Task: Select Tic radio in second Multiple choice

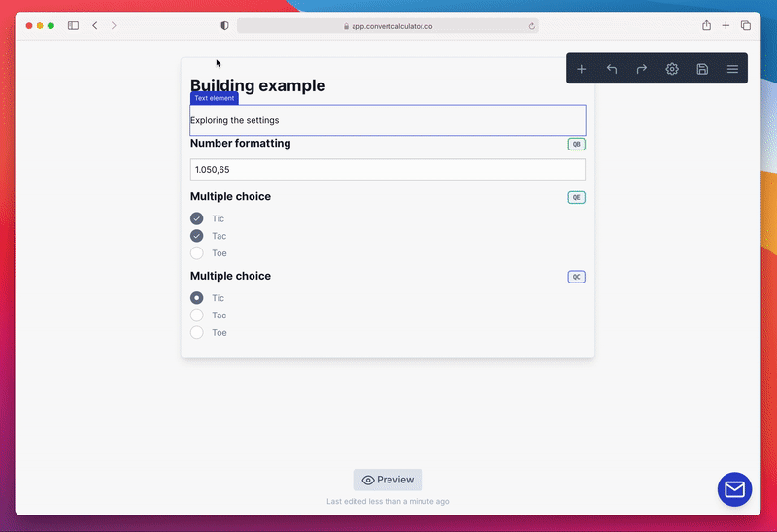Action: tap(197, 298)
